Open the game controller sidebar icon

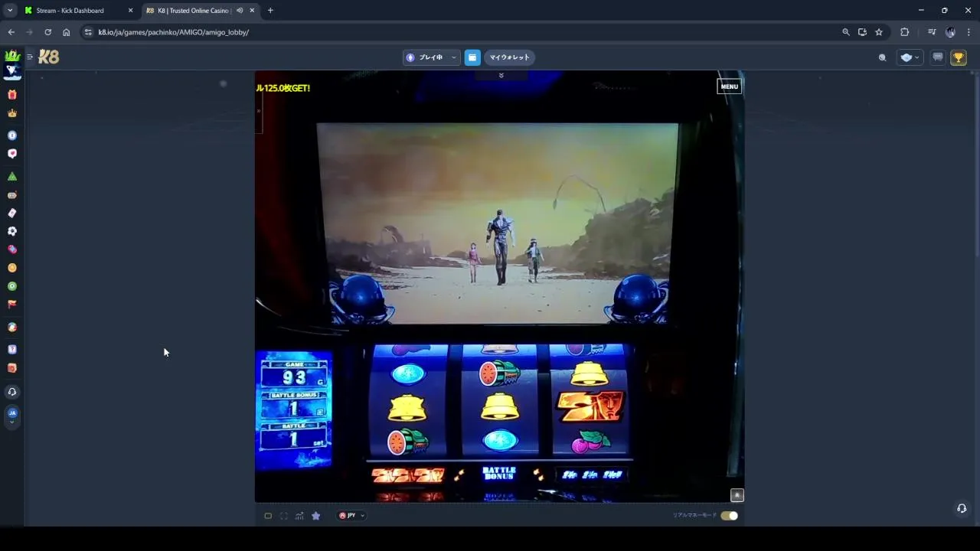12,195
